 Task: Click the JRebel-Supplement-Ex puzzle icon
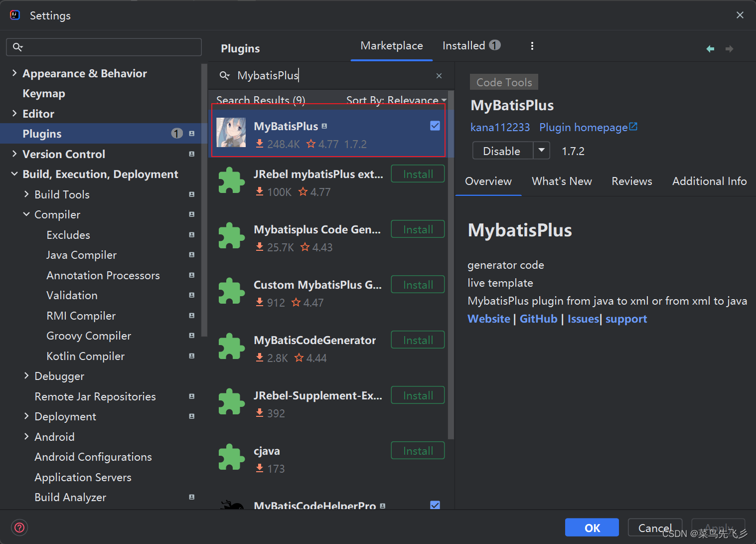(x=231, y=401)
